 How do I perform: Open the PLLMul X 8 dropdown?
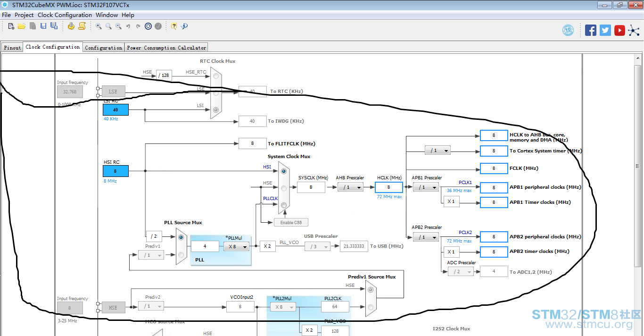point(236,246)
